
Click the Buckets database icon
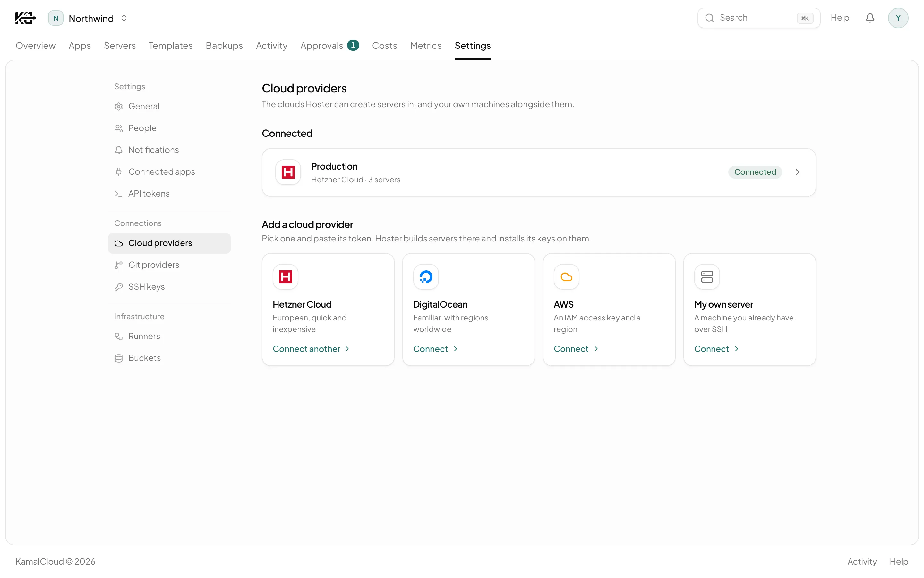[119, 358]
